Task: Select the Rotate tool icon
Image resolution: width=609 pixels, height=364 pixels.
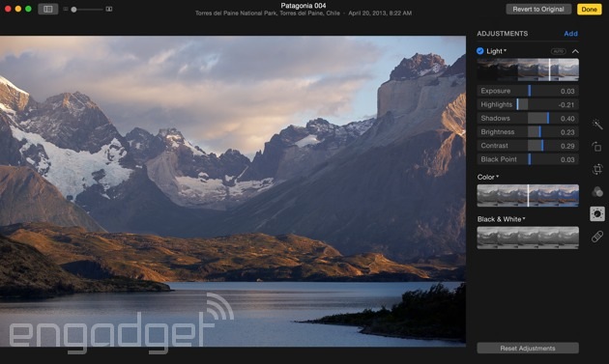Action: [597, 147]
